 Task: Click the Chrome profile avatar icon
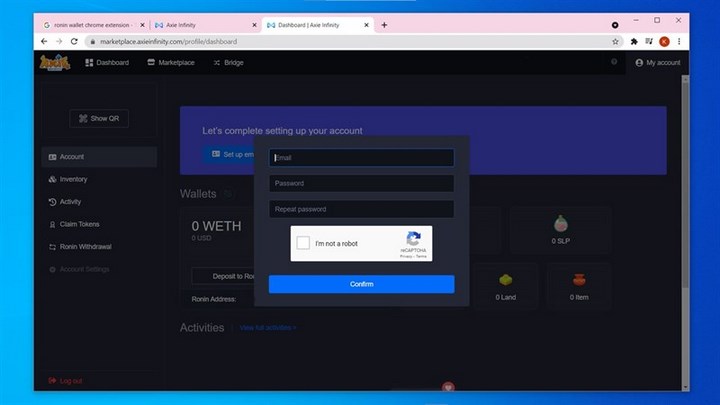coord(664,41)
